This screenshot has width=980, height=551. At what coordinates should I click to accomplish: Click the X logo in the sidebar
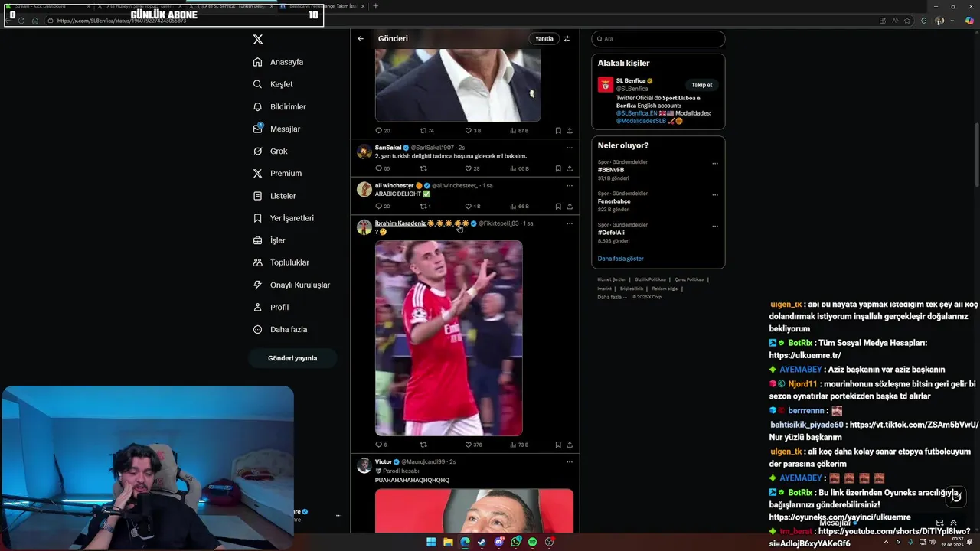258,39
